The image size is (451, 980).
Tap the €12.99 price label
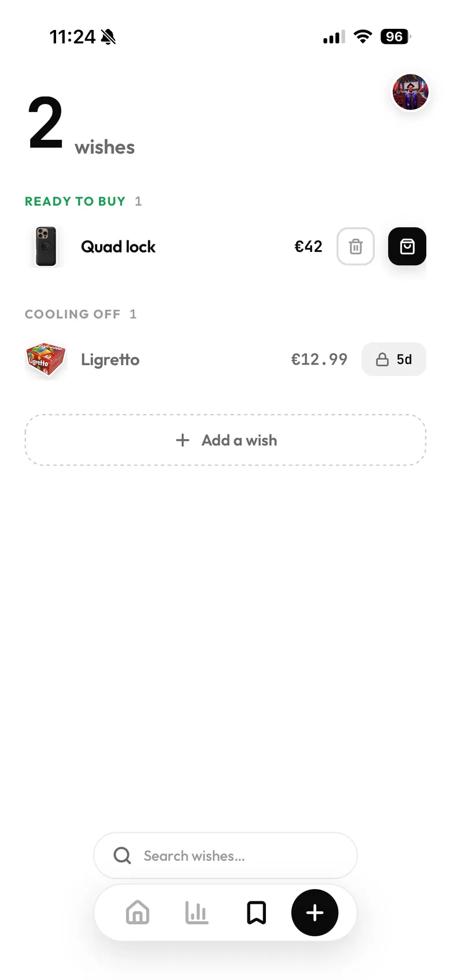coord(319,359)
